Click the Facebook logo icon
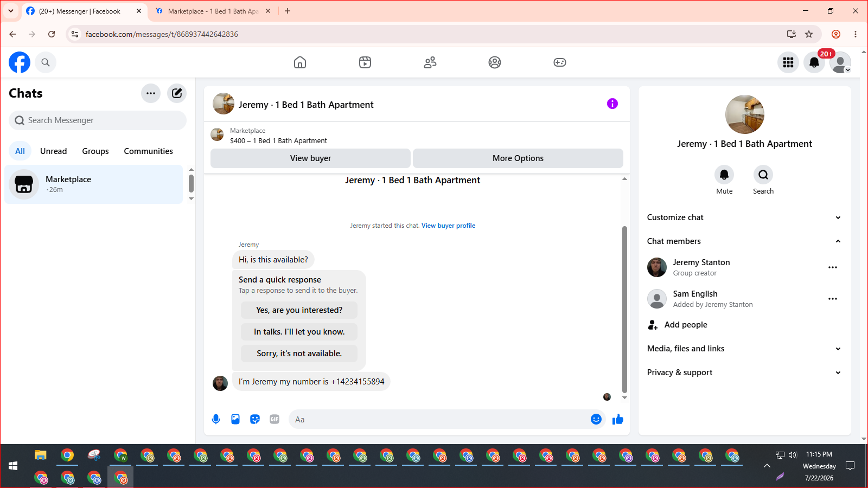Screen dimensions: 868x488 (20, 62)
